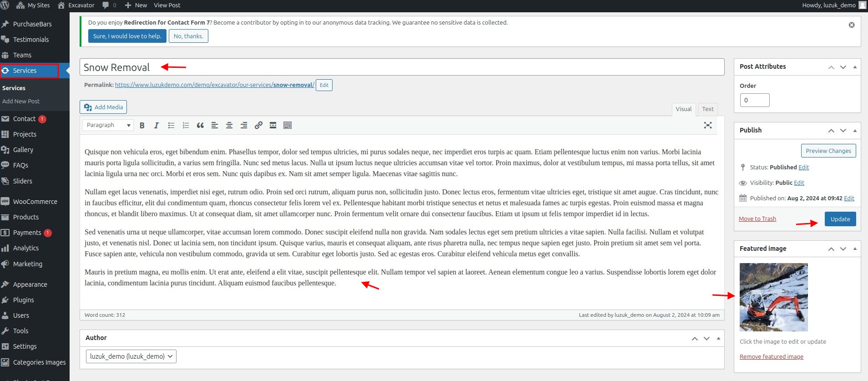
Task: Apply italic formatting in the editor toolbar
Action: pyautogui.click(x=156, y=125)
